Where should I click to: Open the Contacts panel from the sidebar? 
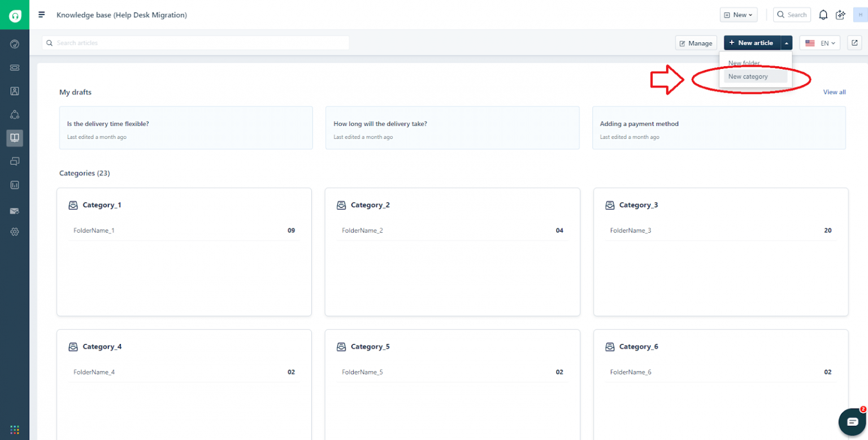tap(14, 91)
